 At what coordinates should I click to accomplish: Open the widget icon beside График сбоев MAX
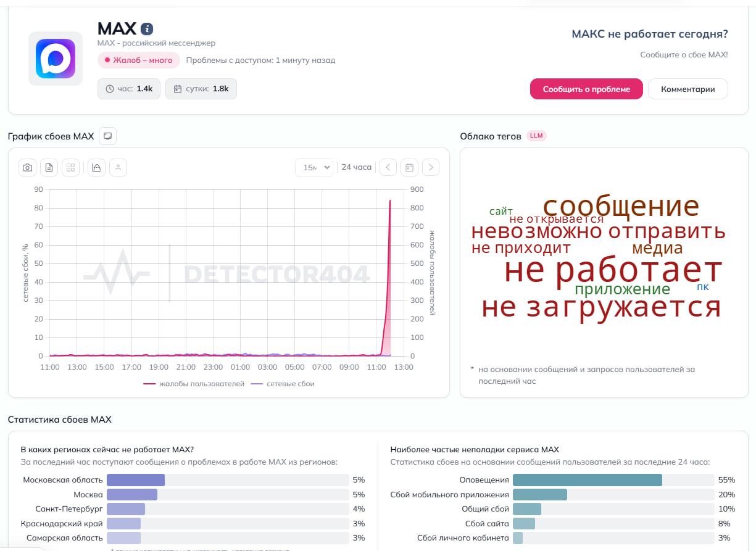(107, 136)
